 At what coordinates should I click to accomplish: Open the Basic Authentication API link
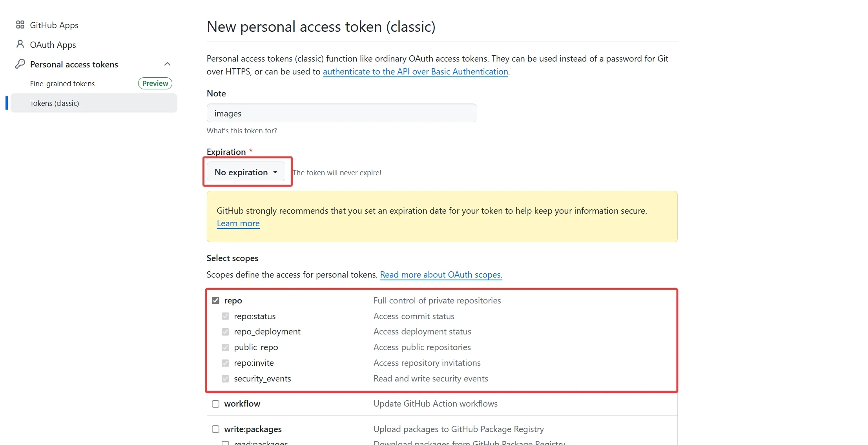tap(415, 72)
